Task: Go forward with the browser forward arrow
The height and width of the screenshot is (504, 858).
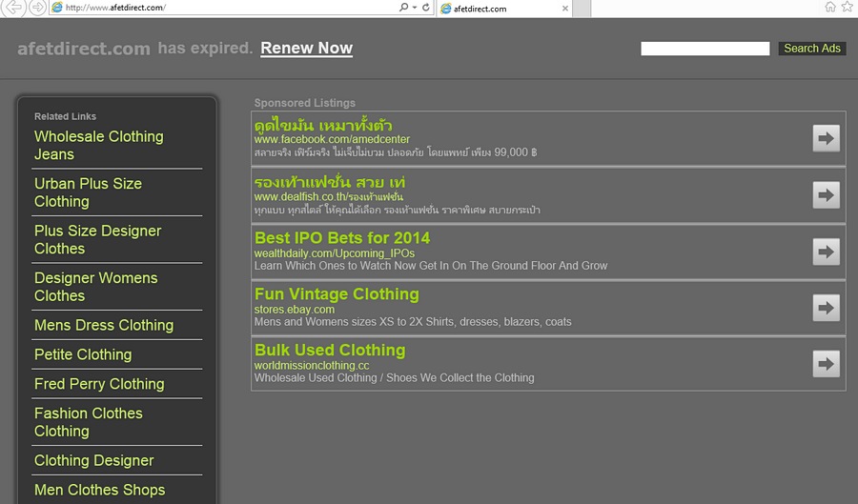Action: [37, 8]
